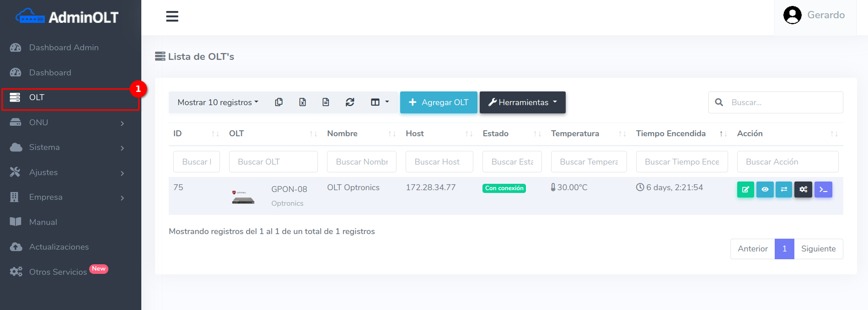Go to Dashboard Admin in sidebar
The image size is (868, 310).
coord(64,48)
